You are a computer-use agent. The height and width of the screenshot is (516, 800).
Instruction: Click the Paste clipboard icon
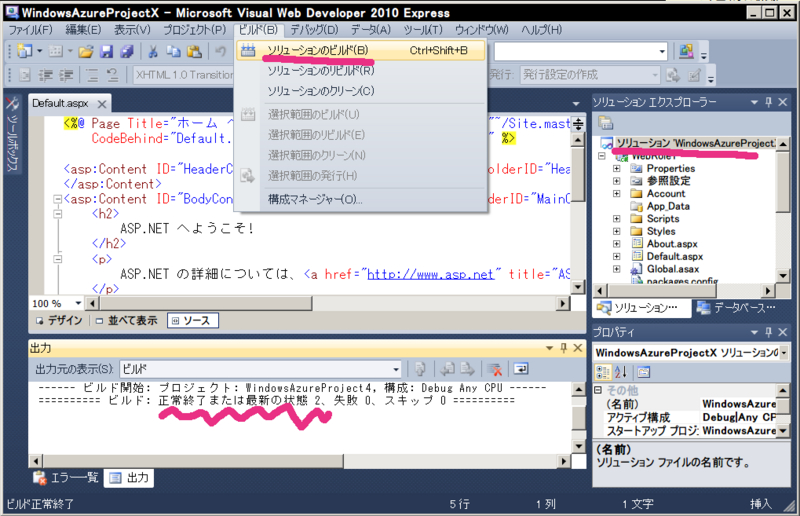194,51
